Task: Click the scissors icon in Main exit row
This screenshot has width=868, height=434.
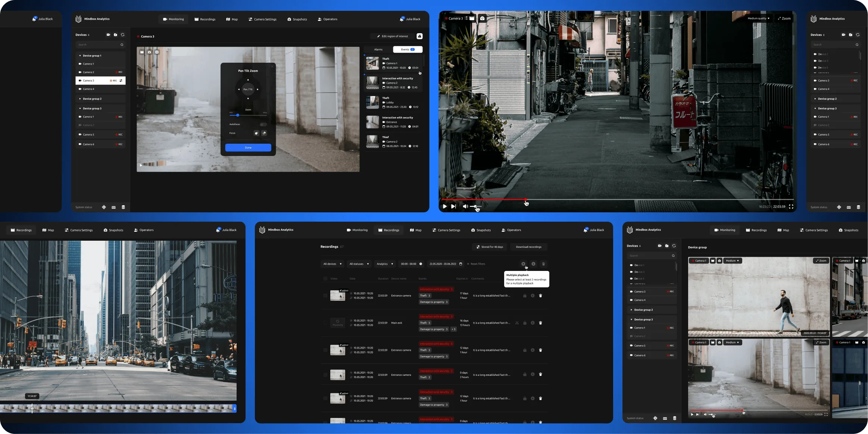Action: [517, 323]
